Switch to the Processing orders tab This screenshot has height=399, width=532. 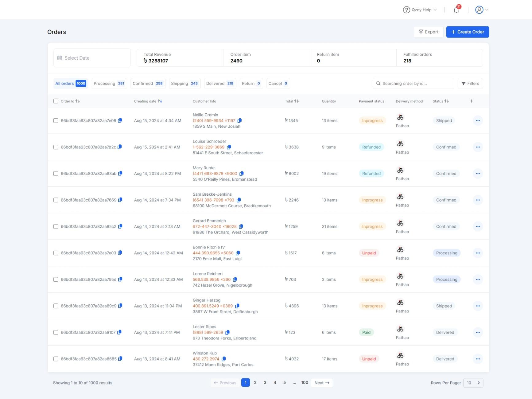tap(109, 84)
